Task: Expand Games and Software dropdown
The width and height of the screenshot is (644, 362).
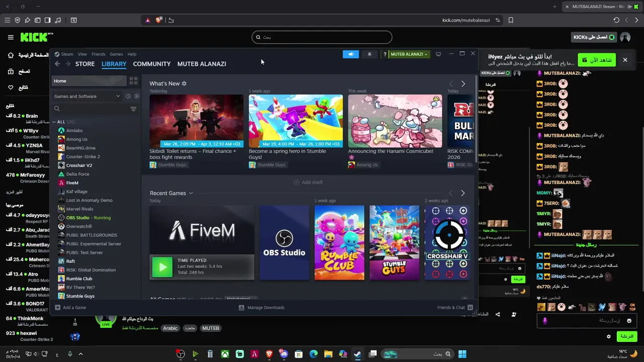Action: [88, 96]
